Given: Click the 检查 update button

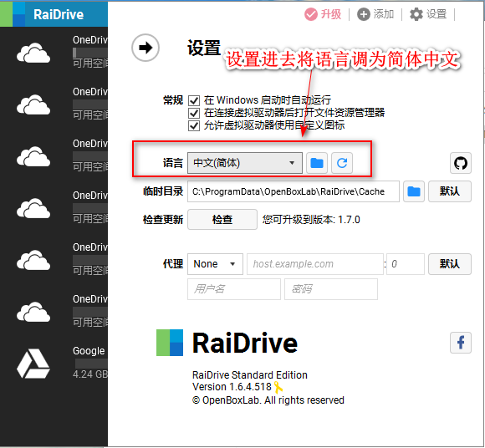Looking at the screenshot, I should (222, 220).
